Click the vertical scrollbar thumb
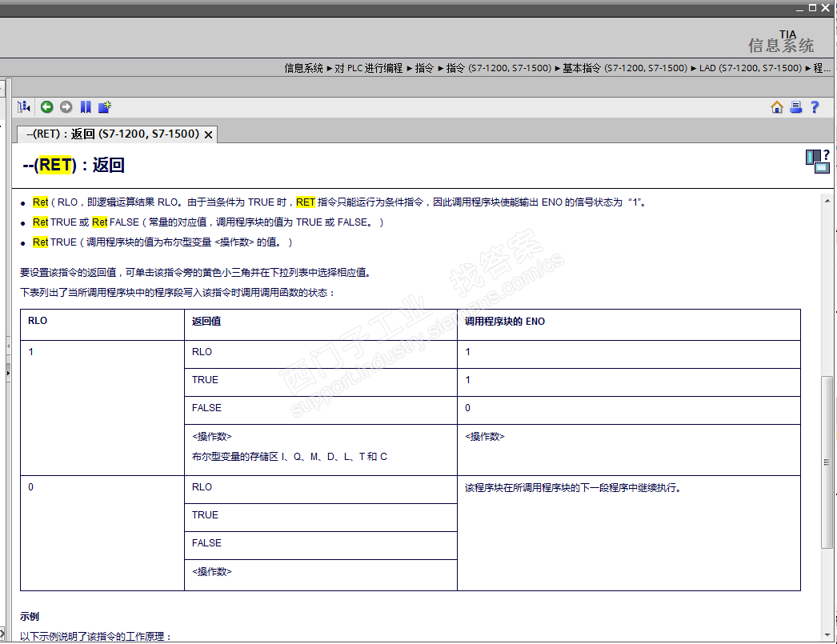The image size is (837, 644). point(827,462)
